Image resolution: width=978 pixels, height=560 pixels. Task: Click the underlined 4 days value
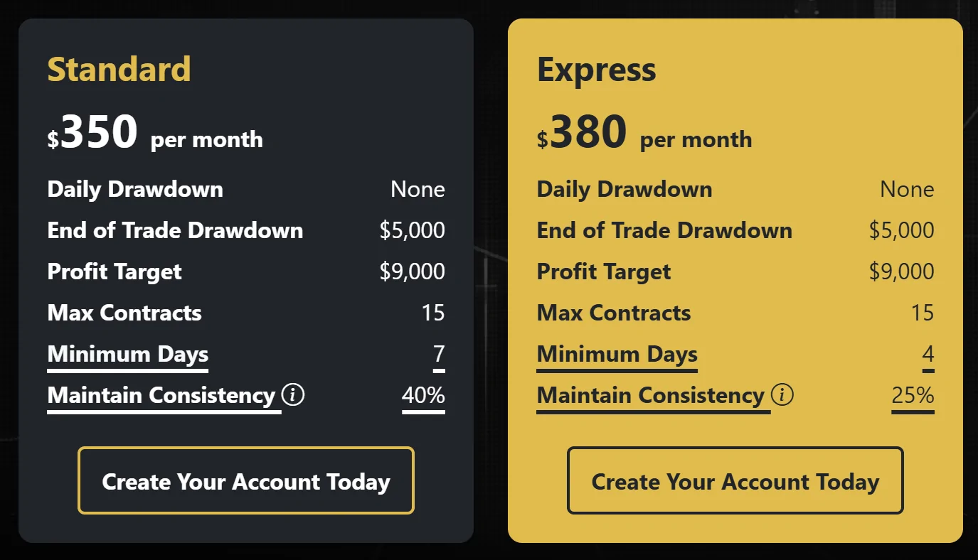point(928,354)
